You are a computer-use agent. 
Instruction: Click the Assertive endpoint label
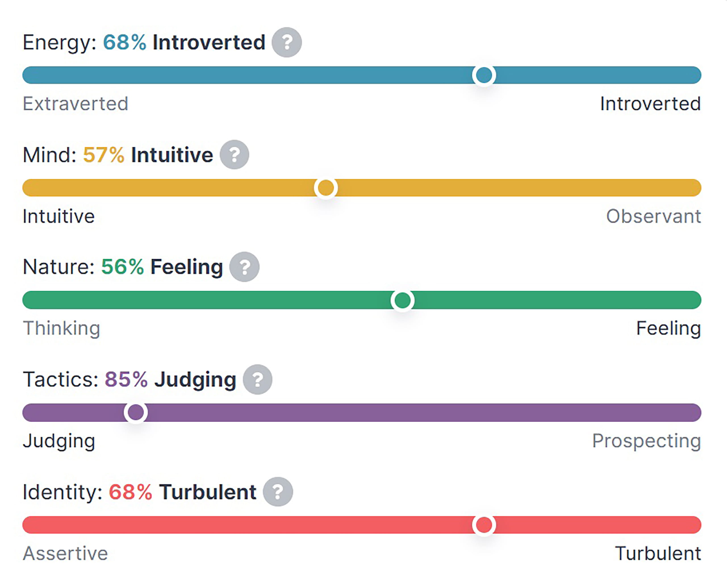coord(65,553)
